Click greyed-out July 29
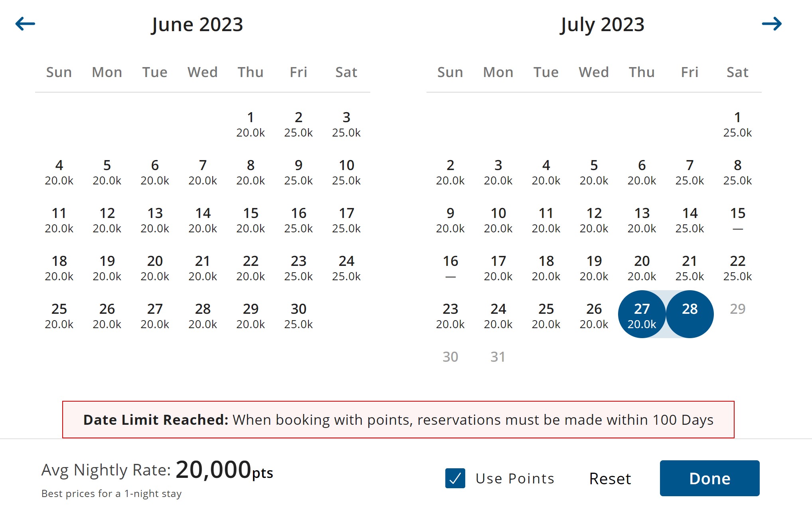The image size is (812, 507). 737,309
